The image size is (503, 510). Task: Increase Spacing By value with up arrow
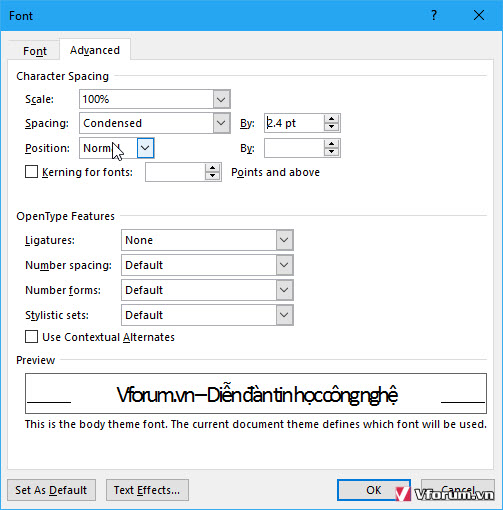[x=331, y=119]
